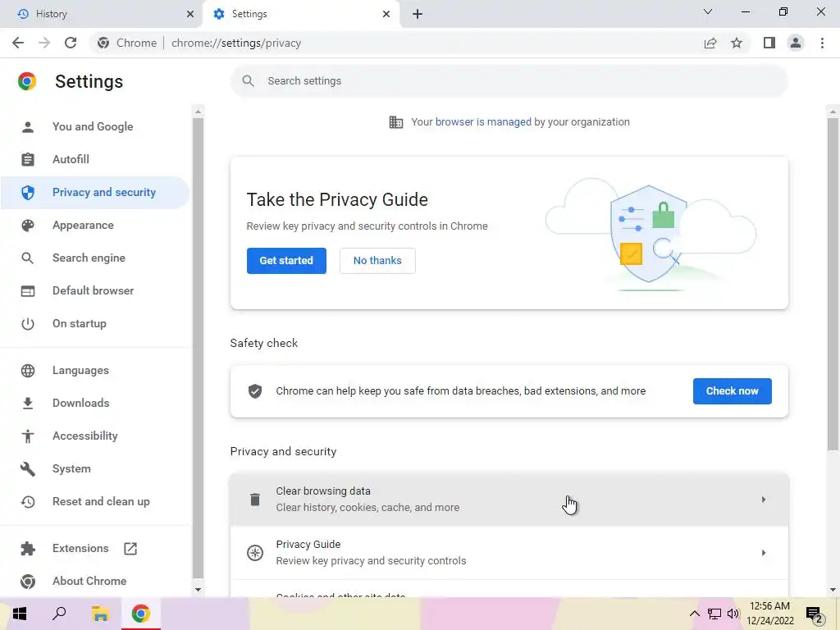The image size is (840, 630).
Task: Open File Explorer from the taskbar
Action: (99, 614)
